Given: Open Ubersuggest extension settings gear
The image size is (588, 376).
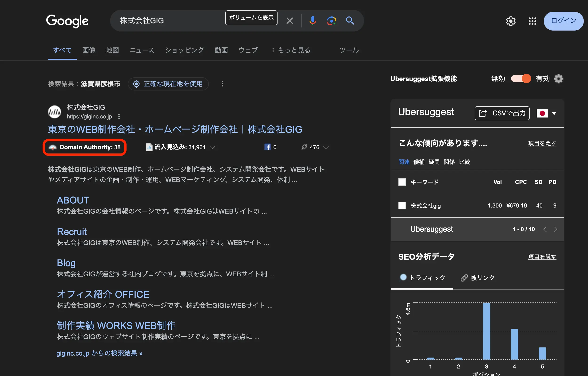Looking at the screenshot, I should tap(558, 79).
